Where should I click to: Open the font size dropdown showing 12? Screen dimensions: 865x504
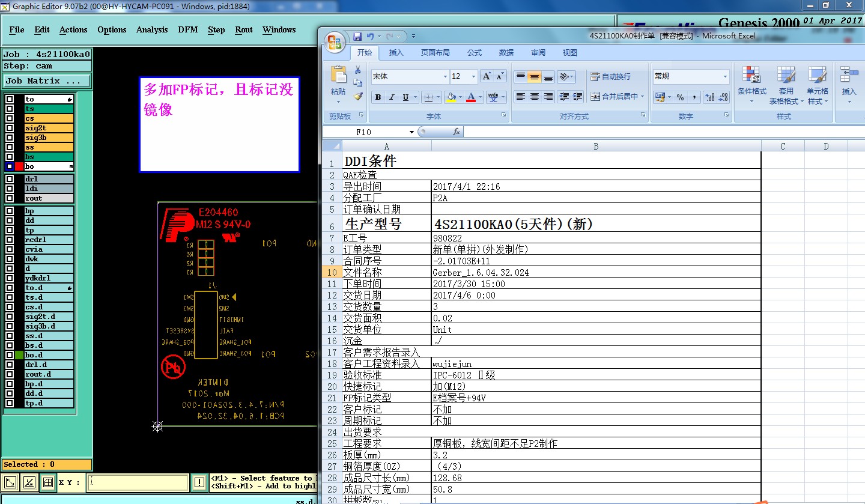click(x=474, y=76)
